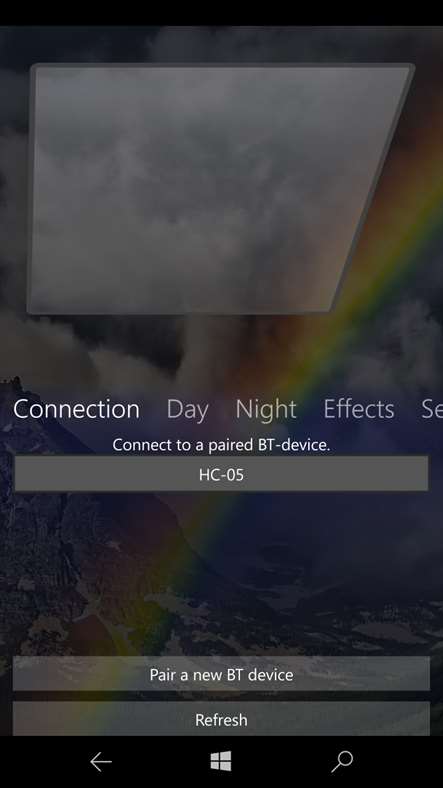Open search with the magnifier icon

342,762
